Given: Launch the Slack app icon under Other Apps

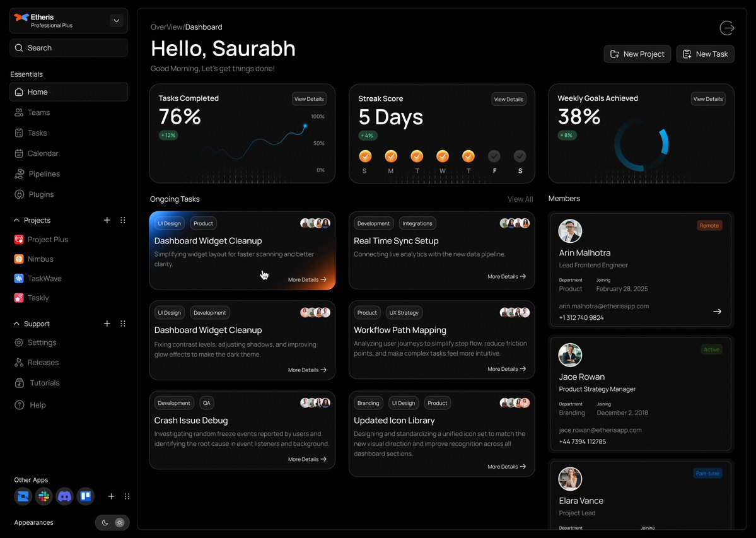Looking at the screenshot, I should pos(44,496).
